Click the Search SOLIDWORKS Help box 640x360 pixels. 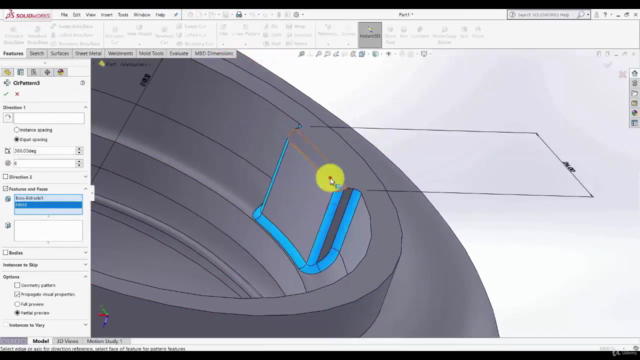pyautogui.click(x=543, y=15)
